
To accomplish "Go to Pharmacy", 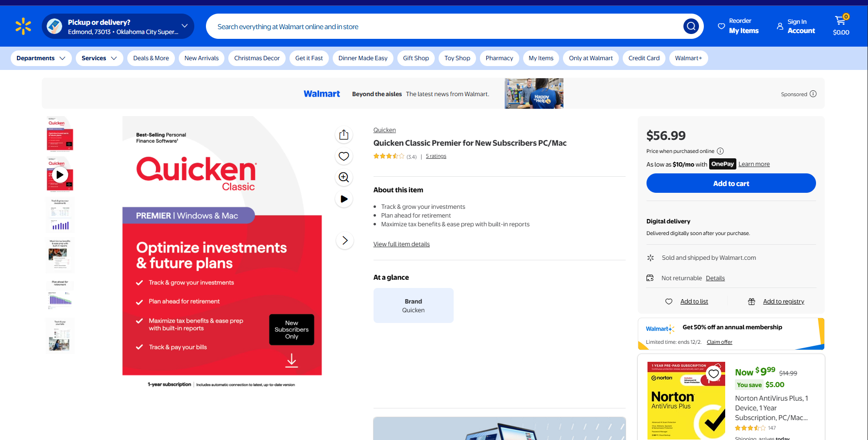I will [499, 58].
